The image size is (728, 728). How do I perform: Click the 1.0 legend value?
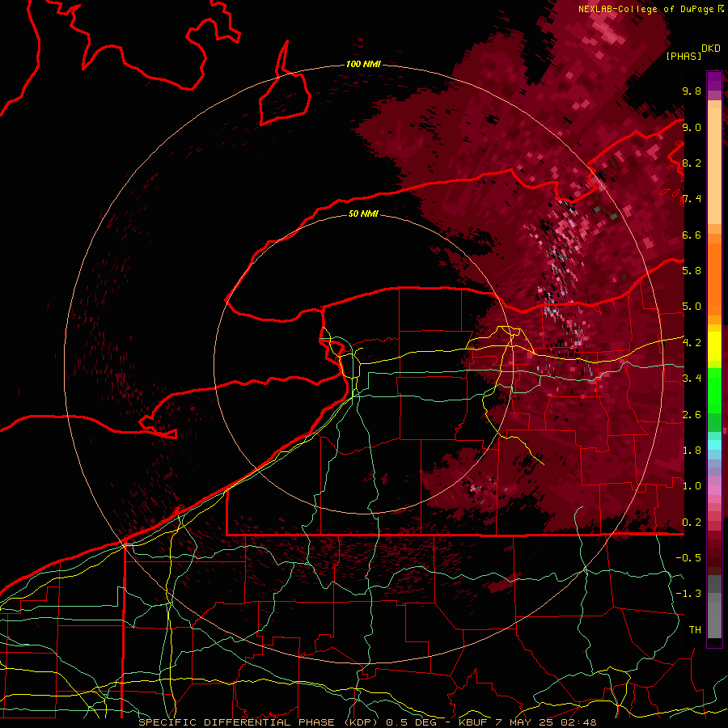(x=692, y=486)
